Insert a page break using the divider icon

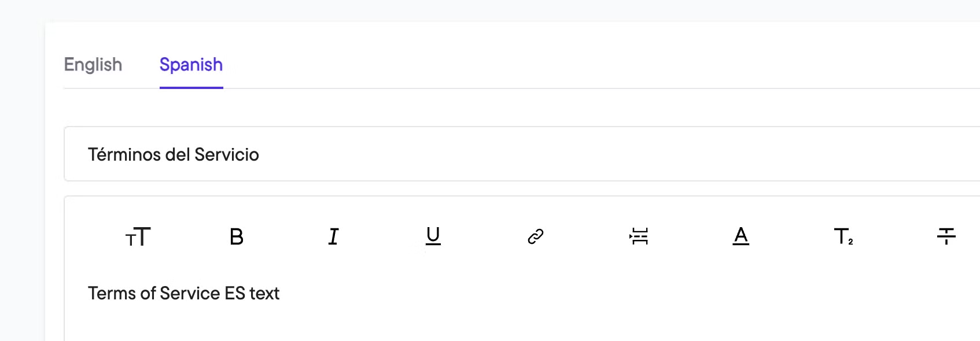[x=639, y=236]
